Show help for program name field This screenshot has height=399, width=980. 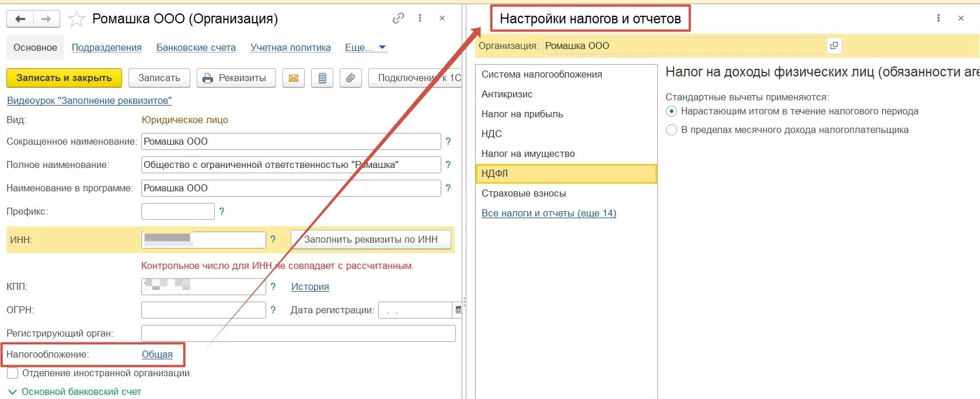pos(448,188)
